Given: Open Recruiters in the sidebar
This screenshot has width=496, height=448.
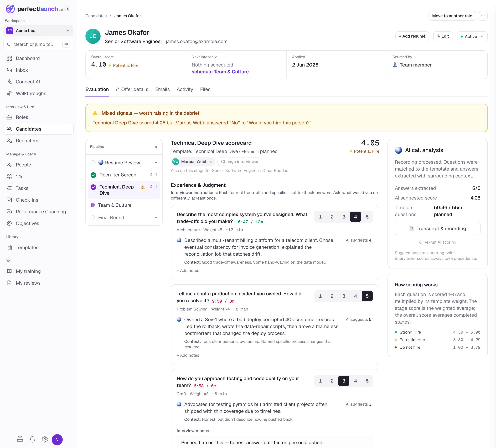Looking at the screenshot, I should (38, 141).
